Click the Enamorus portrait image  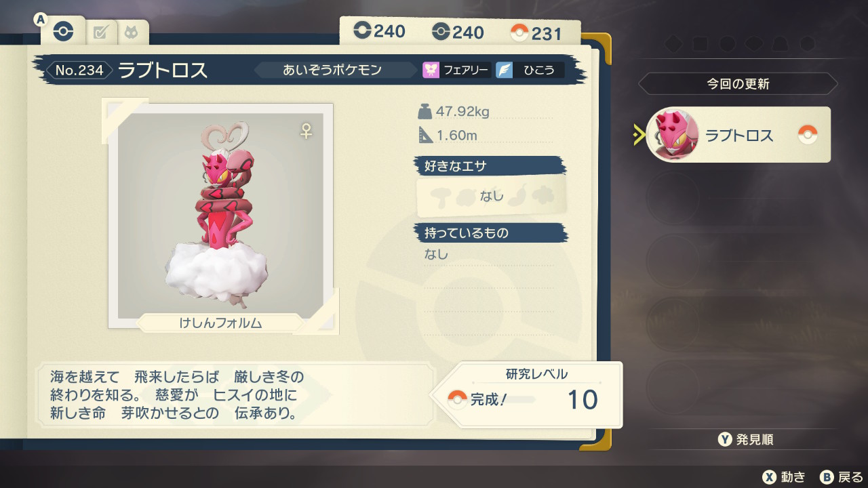tap(221, 215)
